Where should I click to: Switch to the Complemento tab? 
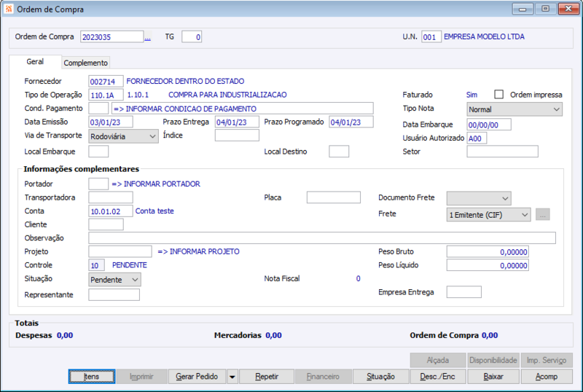pos(85,63)
